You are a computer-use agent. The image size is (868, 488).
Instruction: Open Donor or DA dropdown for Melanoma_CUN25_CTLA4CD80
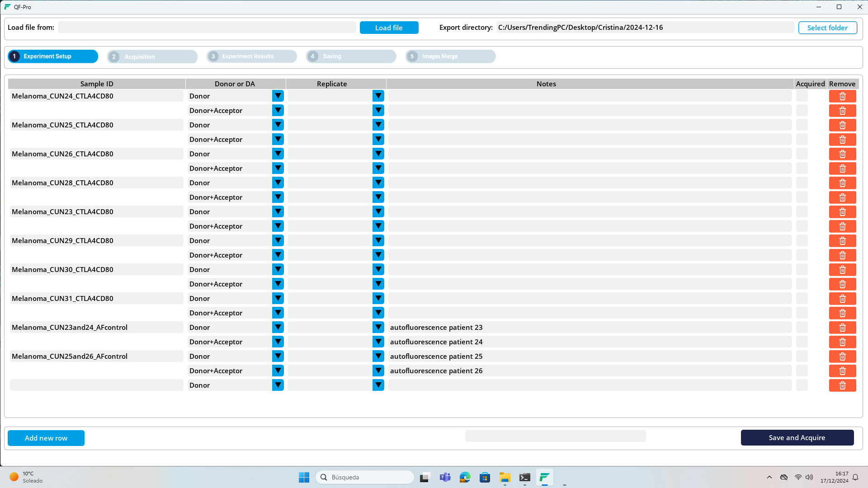278,125
